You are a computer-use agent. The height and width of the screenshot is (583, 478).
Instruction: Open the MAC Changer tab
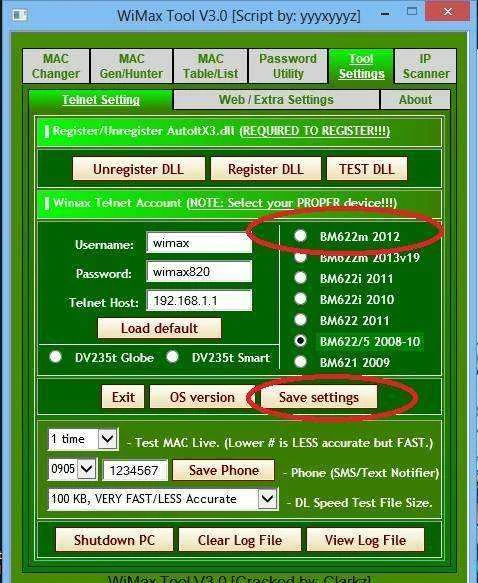(56, 66)
